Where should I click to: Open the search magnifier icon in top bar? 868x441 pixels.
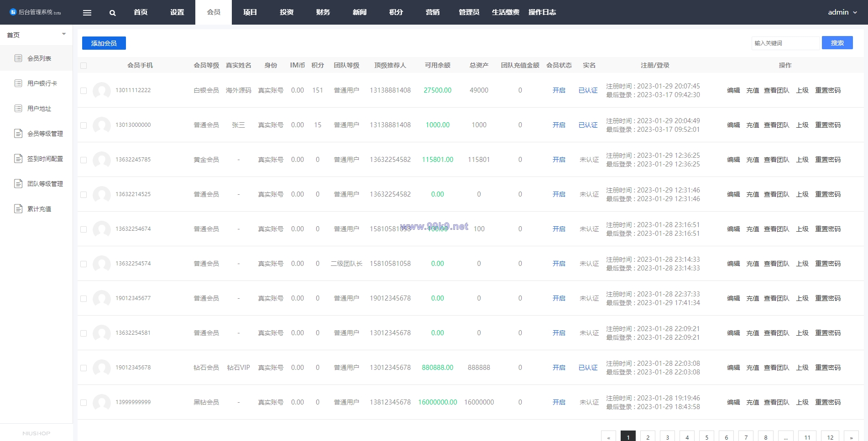(113, 13)
